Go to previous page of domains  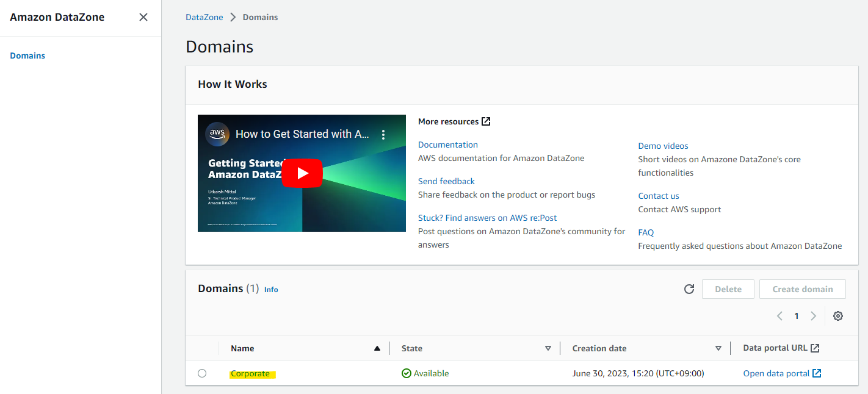point(779,316)
